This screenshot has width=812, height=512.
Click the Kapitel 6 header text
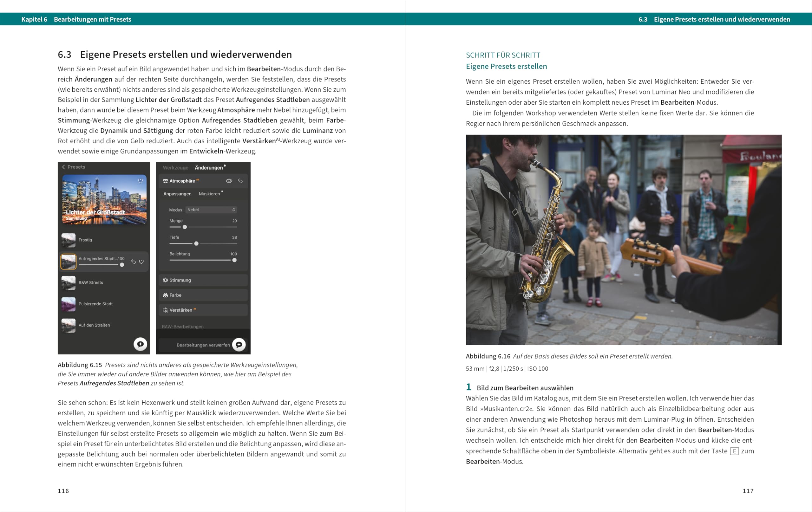(x=34, y=19)
